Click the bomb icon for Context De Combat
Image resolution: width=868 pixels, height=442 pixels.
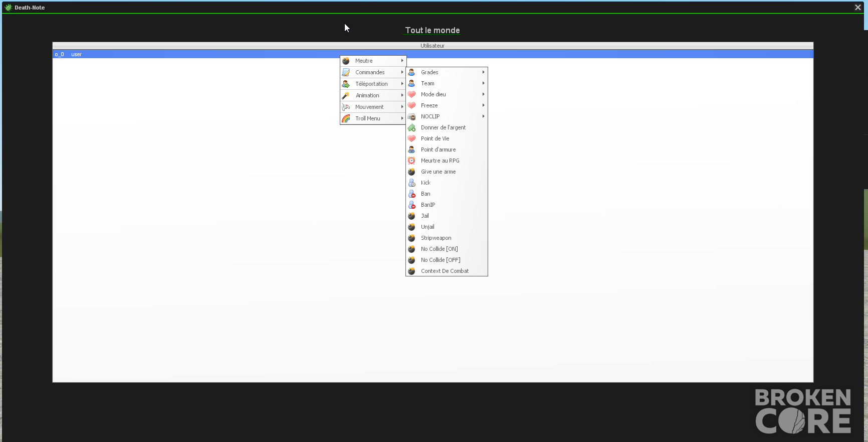click(x=411, y=271)
